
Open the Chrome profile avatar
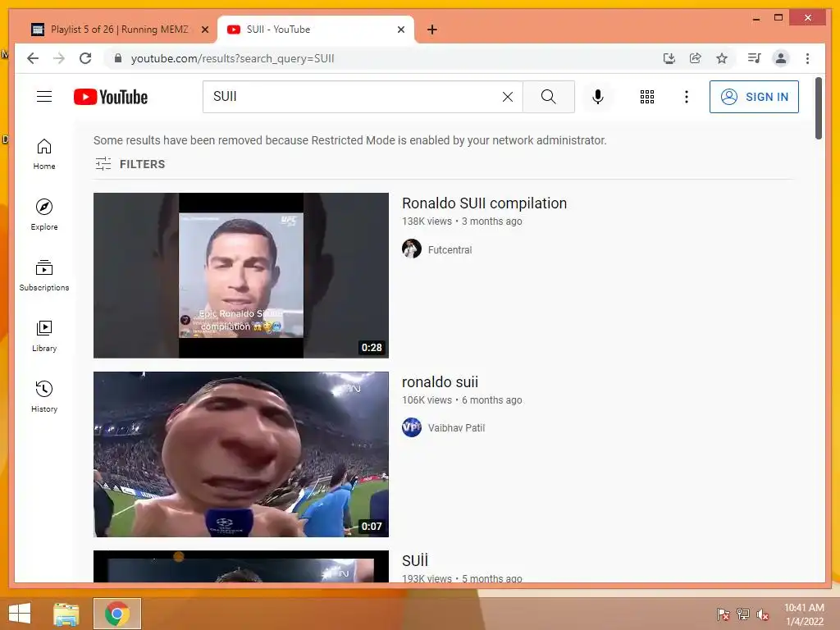point(781,58)
